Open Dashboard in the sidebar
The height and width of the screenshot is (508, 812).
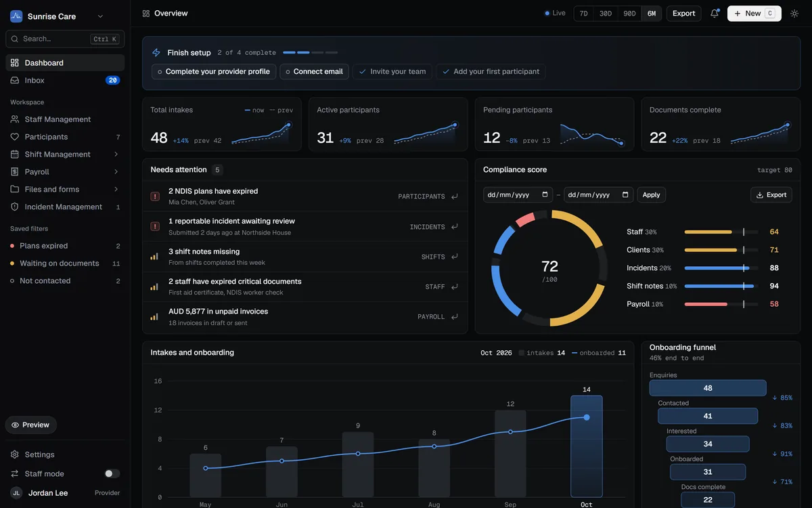(x=65, y=63)
